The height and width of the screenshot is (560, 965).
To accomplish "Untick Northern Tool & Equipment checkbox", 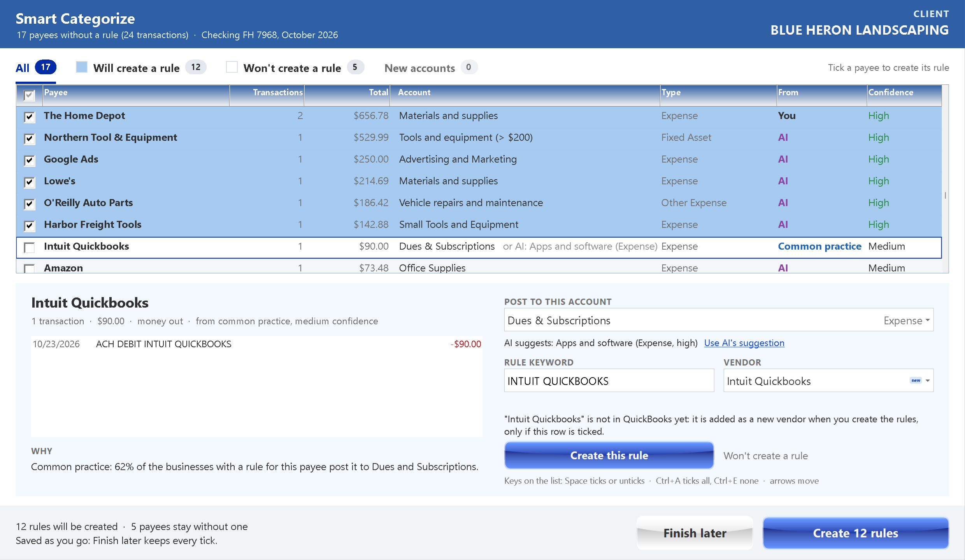I will (29, 138).
